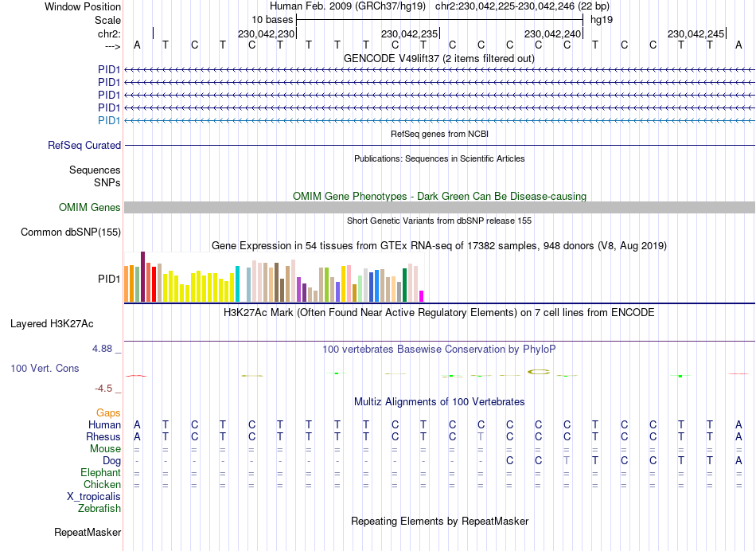
Task: Click the 230,042,235 coordinate on the ruler
Action: (x=409, y=33)
